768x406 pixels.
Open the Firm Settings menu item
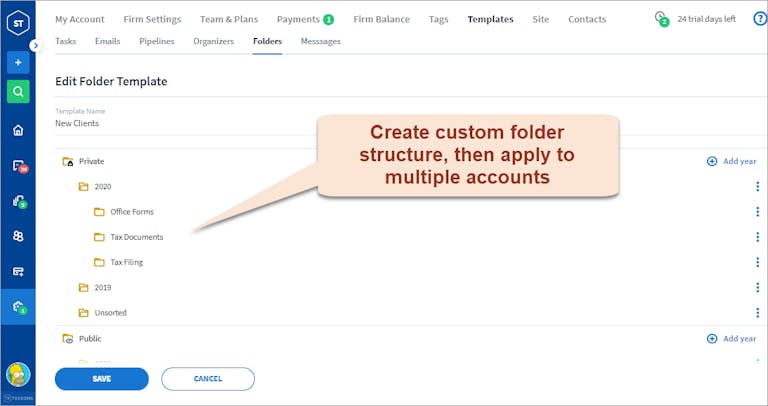(151, 19)
